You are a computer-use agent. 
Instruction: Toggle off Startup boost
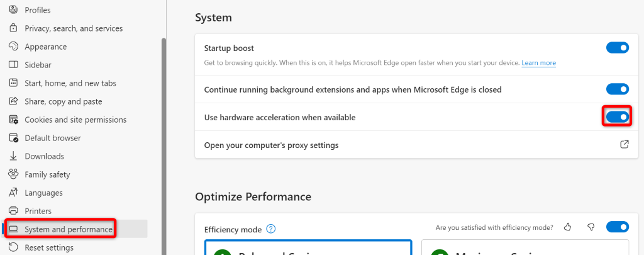[617, 48]
